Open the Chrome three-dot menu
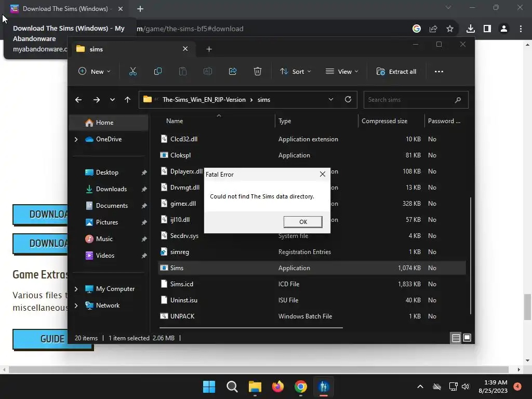 (521, 29)
